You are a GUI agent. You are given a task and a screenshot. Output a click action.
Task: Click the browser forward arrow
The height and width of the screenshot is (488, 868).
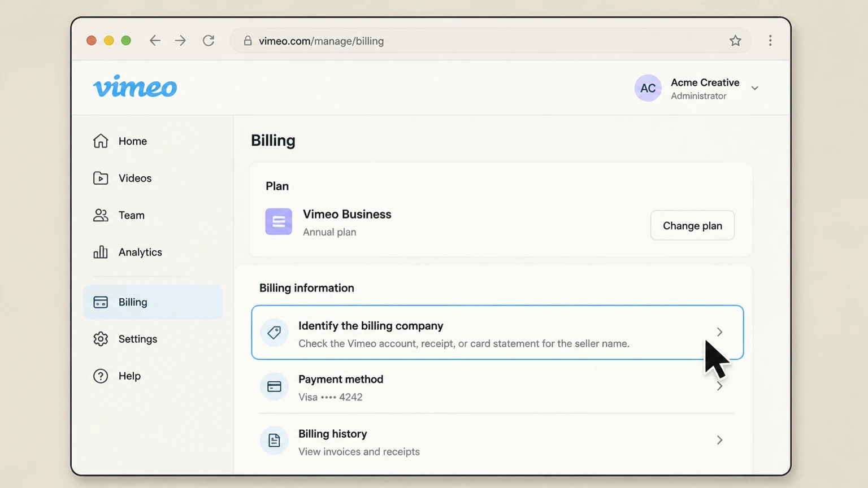pos(180,41)
